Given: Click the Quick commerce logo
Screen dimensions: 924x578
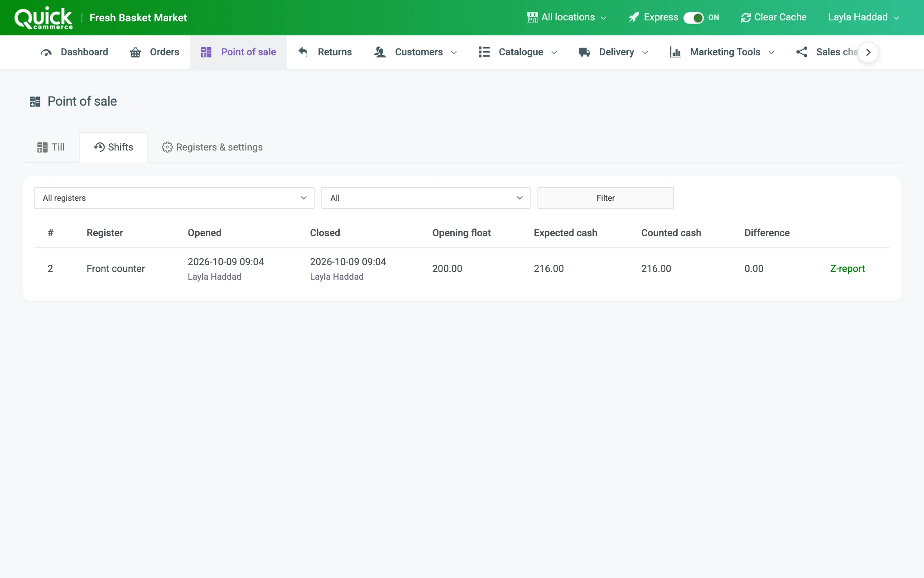Looking at the screenshot, I should pyautogui.click(x=43, y=18).
